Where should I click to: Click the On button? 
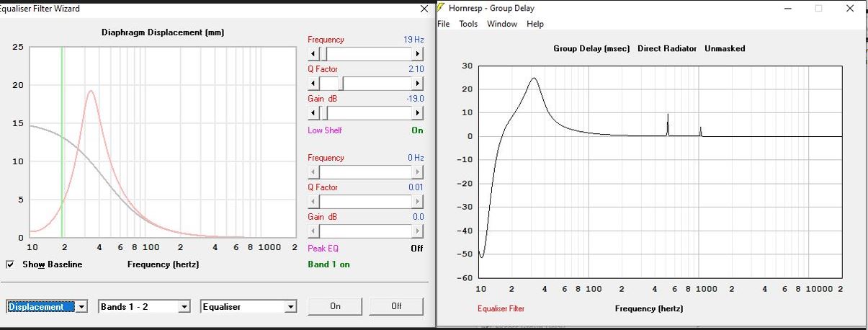[x=335, y=306]
